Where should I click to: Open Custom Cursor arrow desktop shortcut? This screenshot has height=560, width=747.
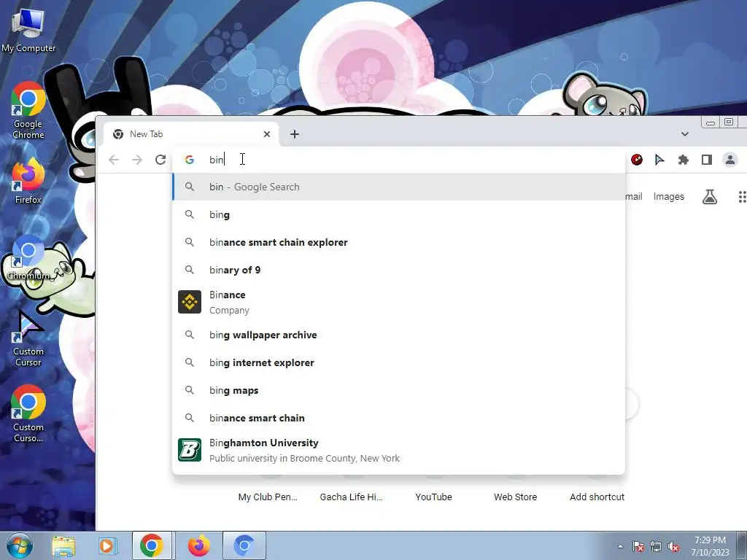click(x=28, y=338)
